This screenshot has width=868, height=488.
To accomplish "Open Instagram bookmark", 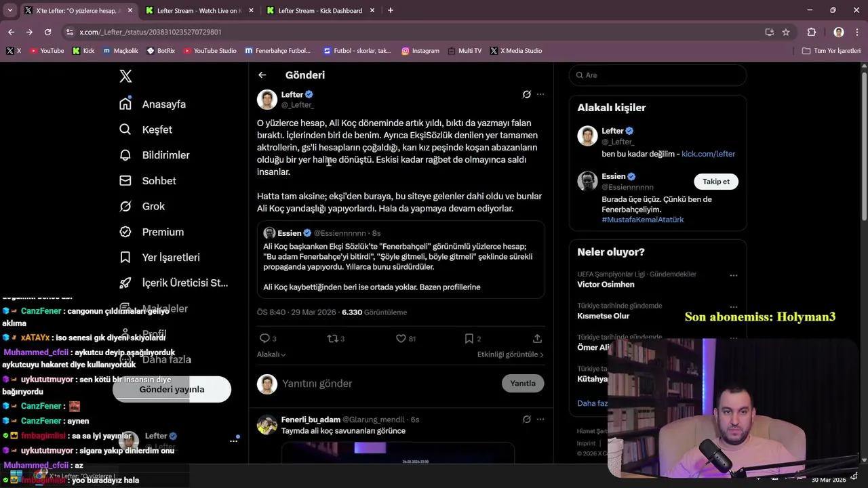I will 420,51.
